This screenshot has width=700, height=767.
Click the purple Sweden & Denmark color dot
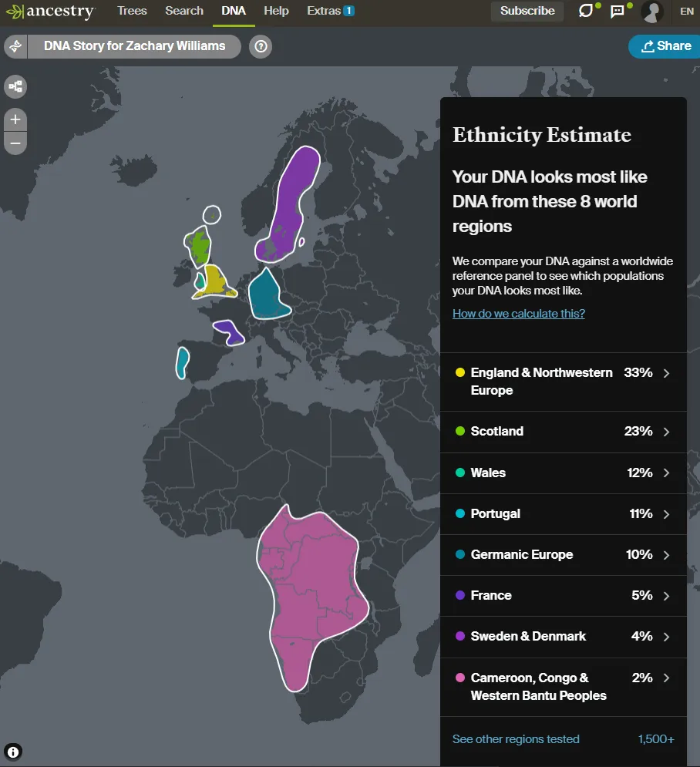tap(459, 636)
